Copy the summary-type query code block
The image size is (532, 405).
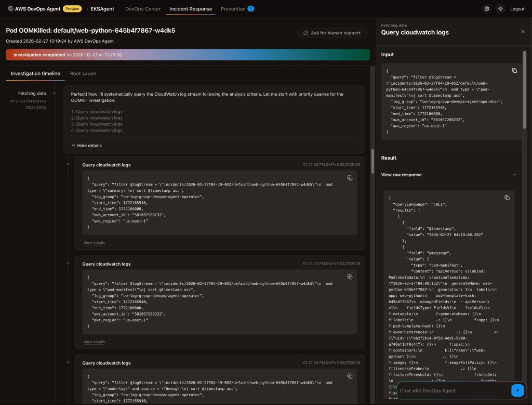click(350, 178)
